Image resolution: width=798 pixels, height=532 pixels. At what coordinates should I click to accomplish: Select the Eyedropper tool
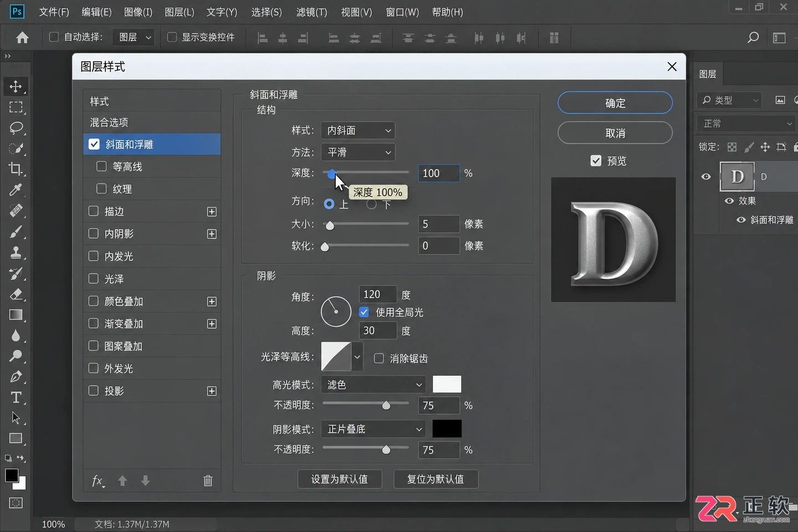point(16,190)
